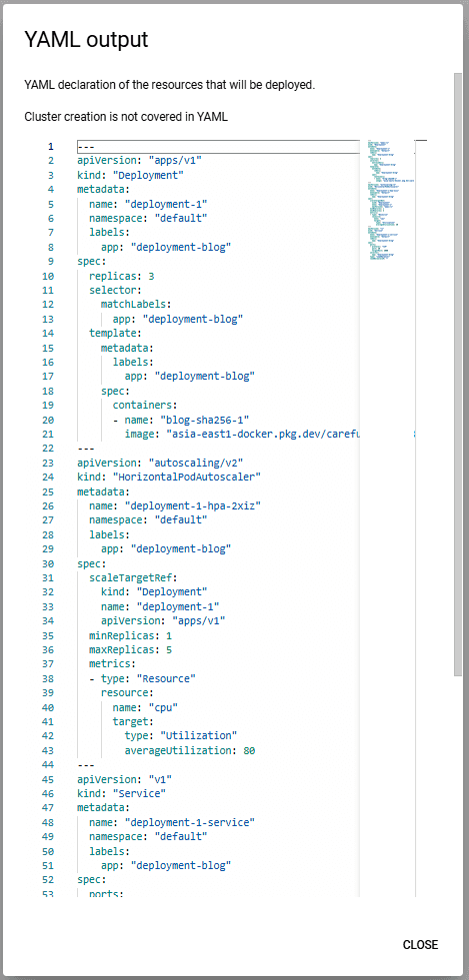Click the 'containers:' line
Image resolution: width=469 pixels, height=980 pixels.
145,406
